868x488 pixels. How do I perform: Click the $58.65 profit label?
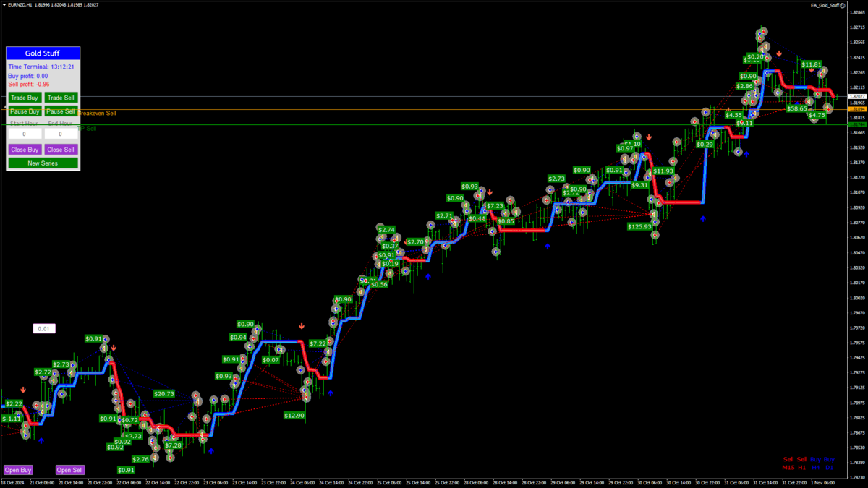797,108
